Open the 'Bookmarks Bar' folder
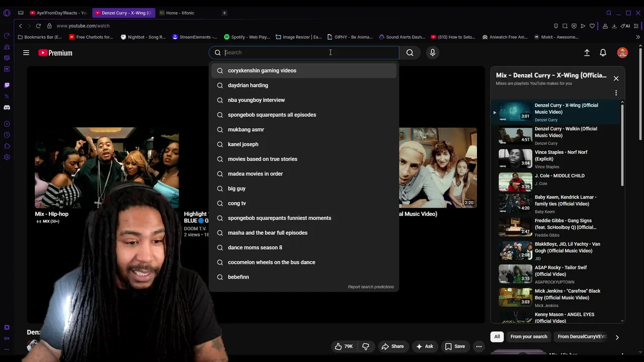Screen dimensions: 644x362 point(40,37)
